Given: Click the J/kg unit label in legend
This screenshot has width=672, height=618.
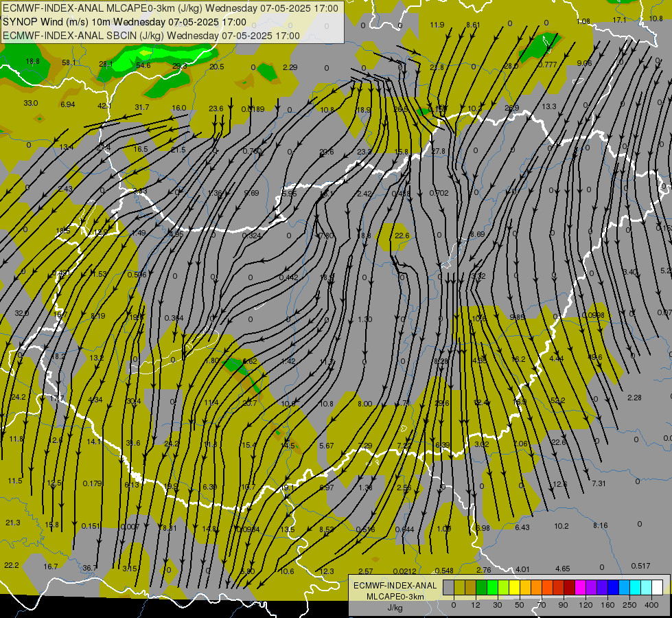Looking at the screenshot, I should [395, 608].
